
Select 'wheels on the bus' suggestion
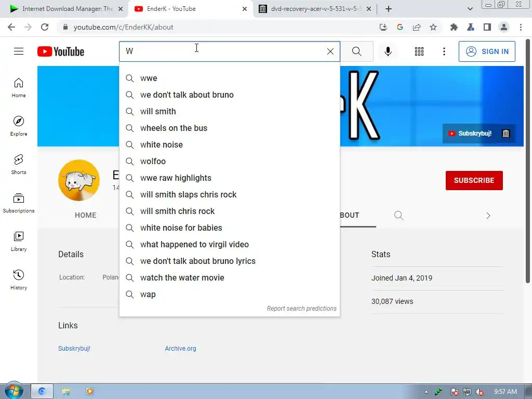coord(229,128)
